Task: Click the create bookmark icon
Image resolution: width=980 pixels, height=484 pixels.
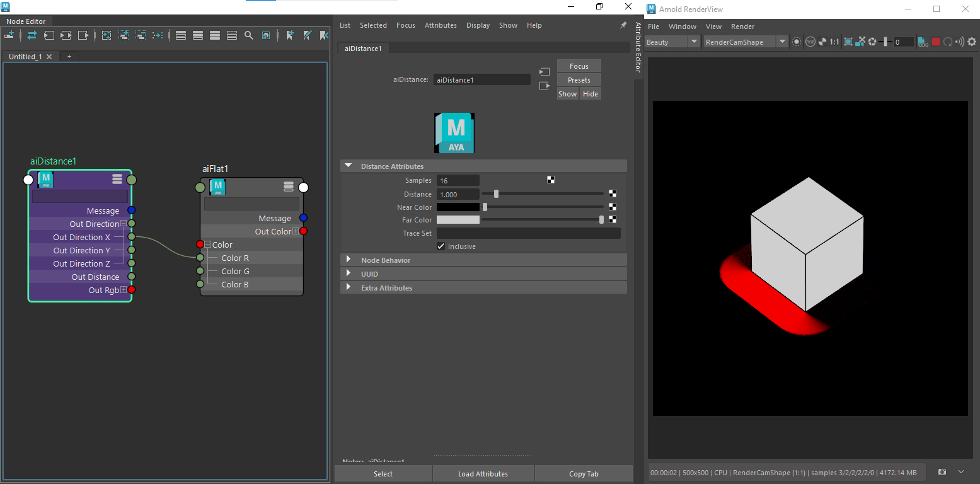Action: coord(290,35)
